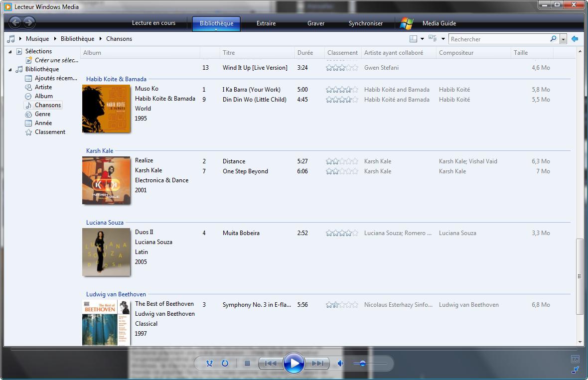This screenshot has width=588, height=380.
Task: Select Artiste in the library sidebar
Action: (43, 87)
